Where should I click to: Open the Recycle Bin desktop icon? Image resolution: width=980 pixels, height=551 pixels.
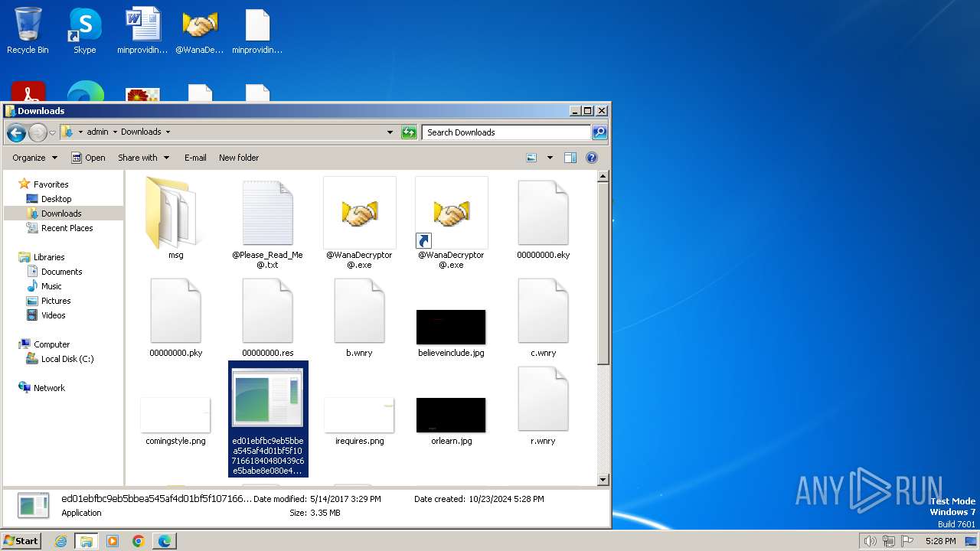(x=28, y=31)
